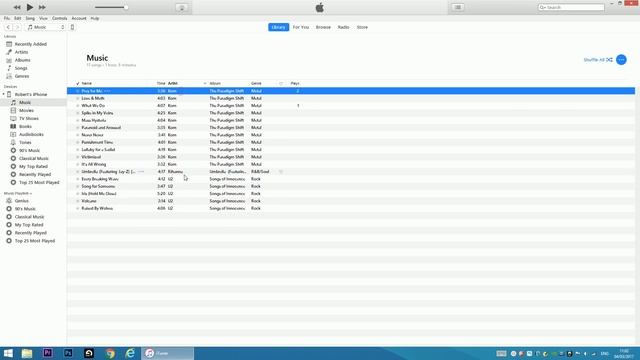Open Adobe Photoshop from the taskbar
Image resolution: width=640 pixels, height=360 pixels.
tap(68, 353)
